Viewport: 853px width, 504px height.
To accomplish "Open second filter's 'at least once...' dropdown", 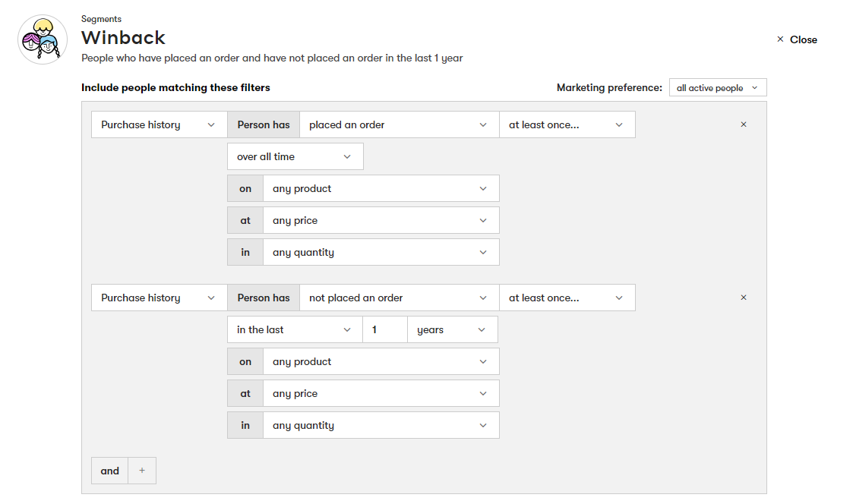I will 567,298.
